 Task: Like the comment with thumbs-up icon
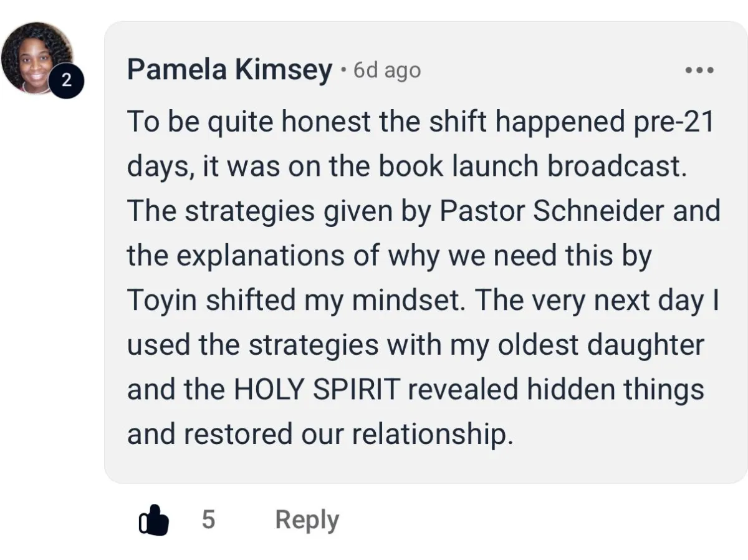[153, 520]
